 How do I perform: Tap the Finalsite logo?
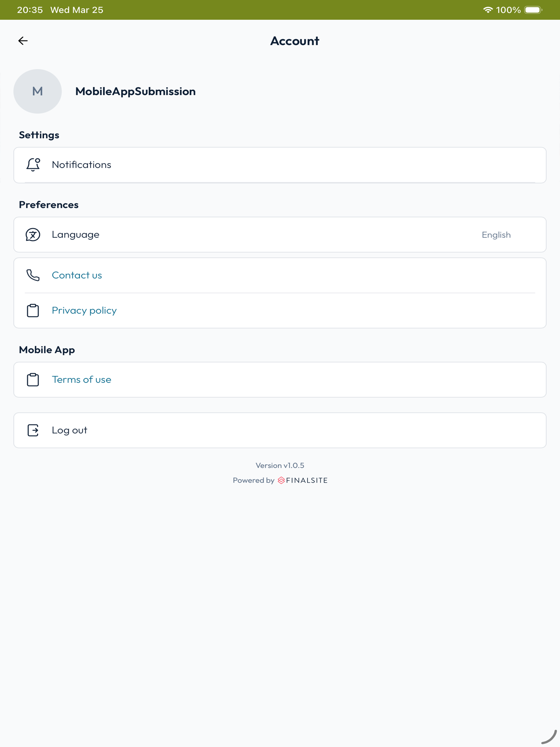click(303, 480)
